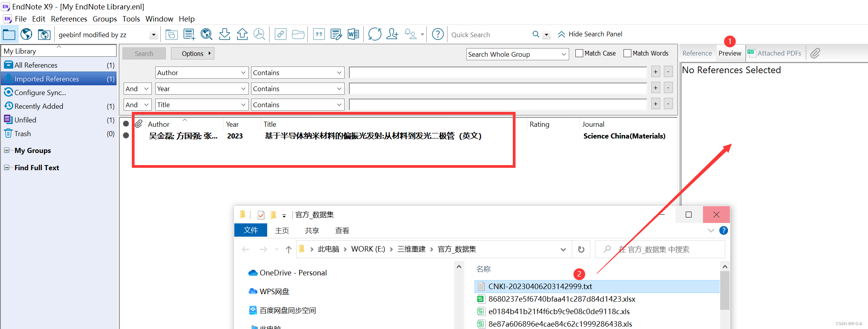Click the Insert Citation quote icon
This screenshot has width=868, height=329.
point(319,34)
